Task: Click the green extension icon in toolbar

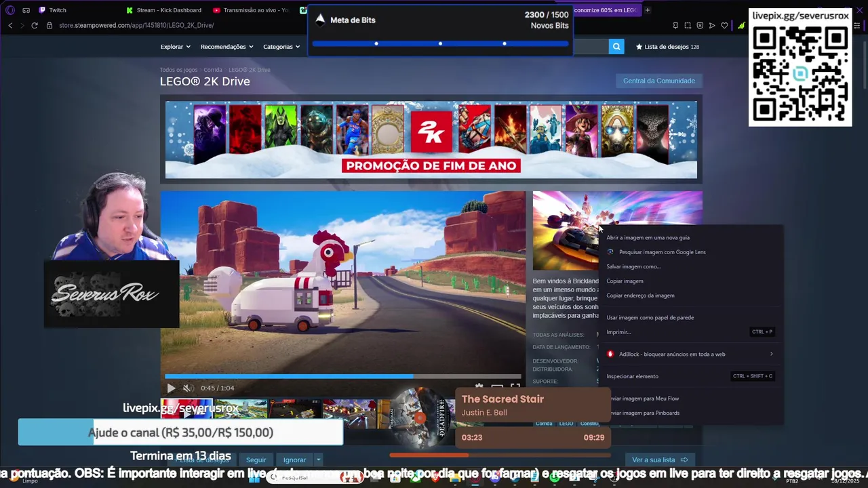Action: tap(741, 25)
